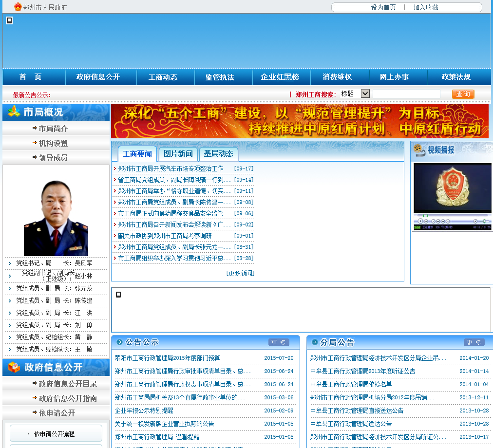Open 政策法规 navigation menu item

click(456, 77)
